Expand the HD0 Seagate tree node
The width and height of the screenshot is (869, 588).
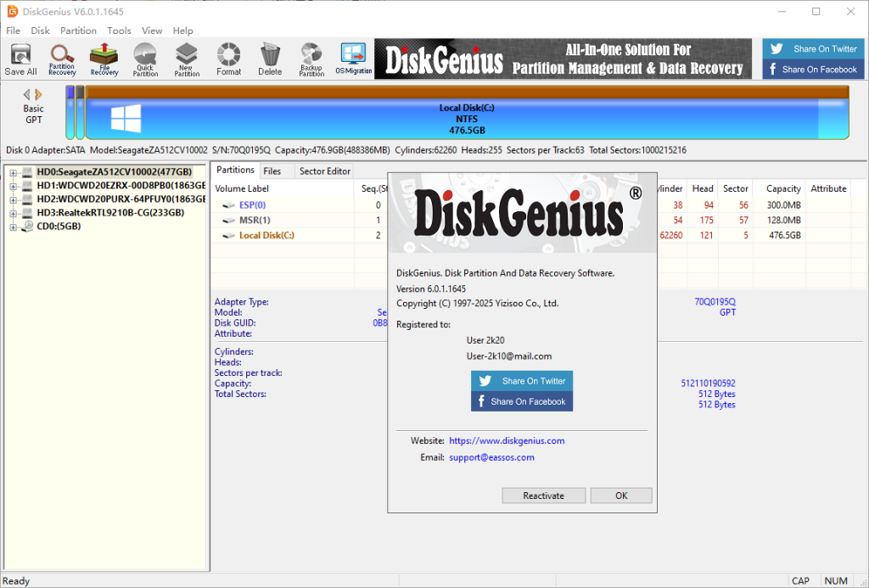(13, 173)
